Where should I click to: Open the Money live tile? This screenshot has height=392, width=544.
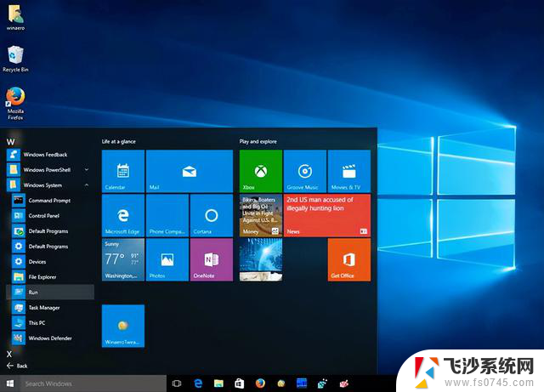(261, 216)
